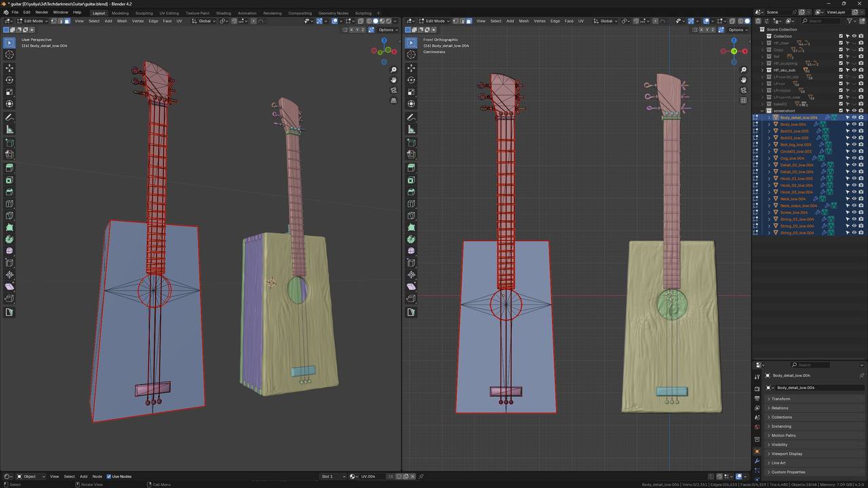Open Options dropdown in left viewport
868x488 pixels.
[387, 30]
